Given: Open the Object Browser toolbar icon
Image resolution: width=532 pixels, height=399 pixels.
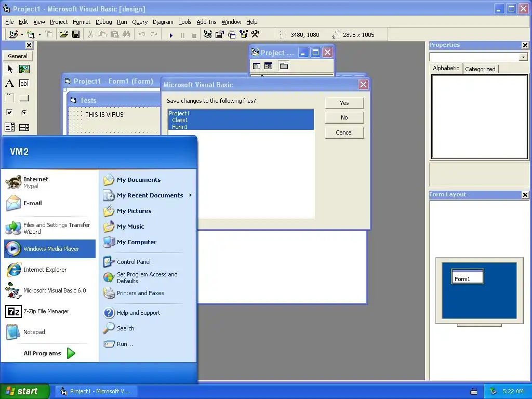Looking at the screenshot, I should 244,35.
